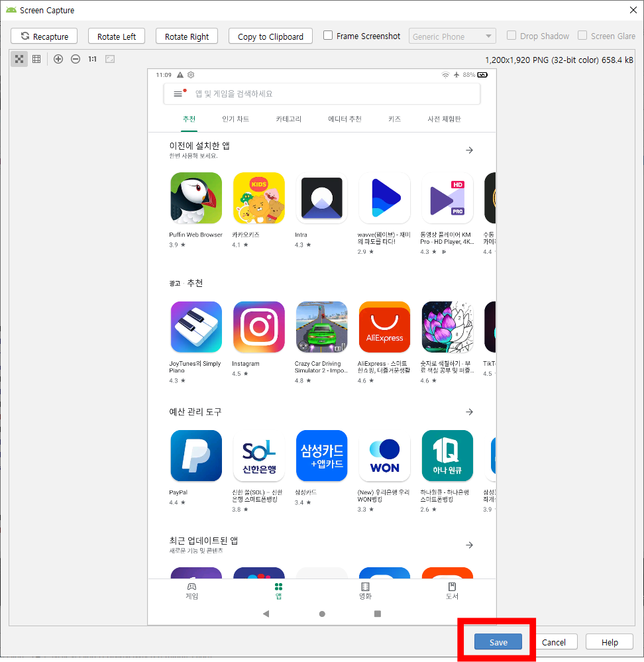The image size is (644, 662).
Task: Expand 이전에 설치한 앱 with the arrow
Action: 469,150
